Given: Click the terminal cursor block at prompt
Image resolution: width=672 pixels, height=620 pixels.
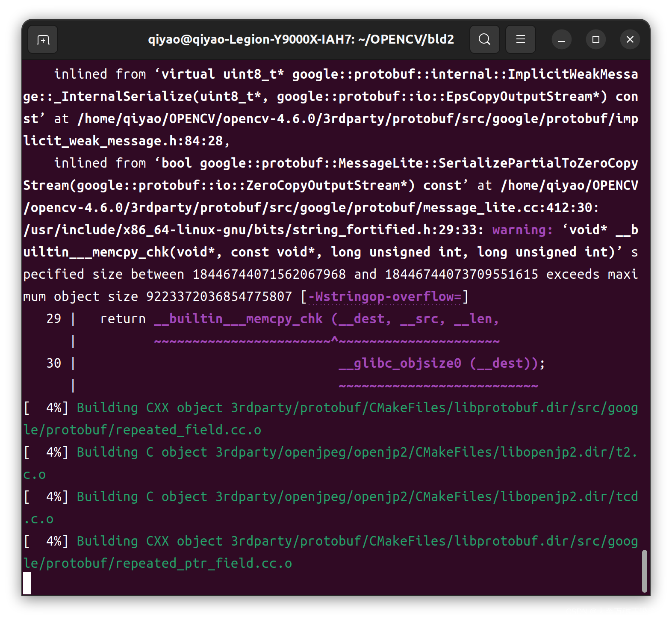Looking at the screenshot, I should (x=27, y=583).
